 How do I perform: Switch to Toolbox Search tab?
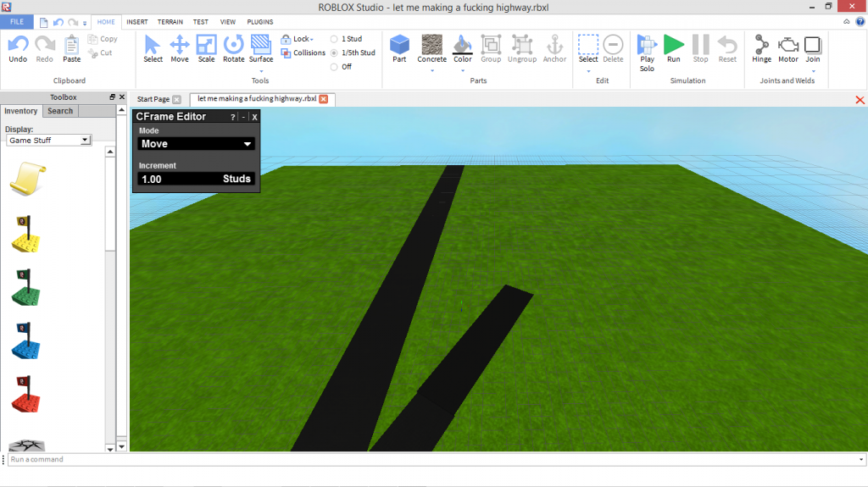tap(60, 111)
